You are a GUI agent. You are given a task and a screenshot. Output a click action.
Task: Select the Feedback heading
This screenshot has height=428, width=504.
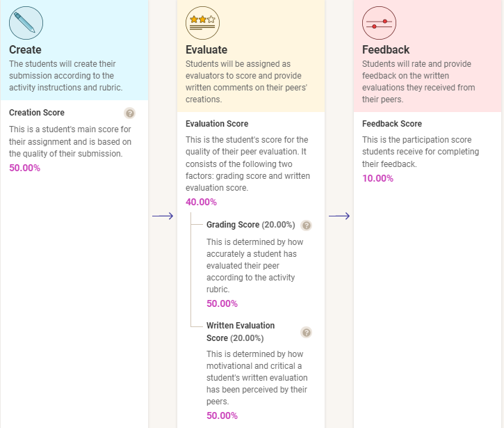386,50
